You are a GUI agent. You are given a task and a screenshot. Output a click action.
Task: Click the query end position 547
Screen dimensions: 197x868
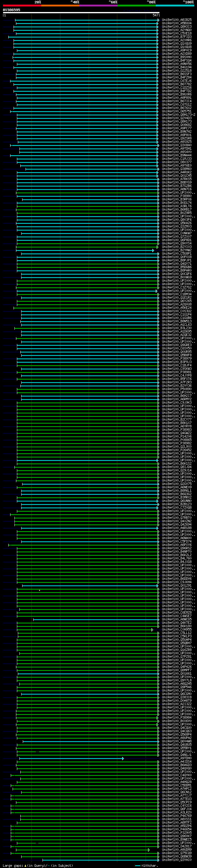click(x=155, y=15)
